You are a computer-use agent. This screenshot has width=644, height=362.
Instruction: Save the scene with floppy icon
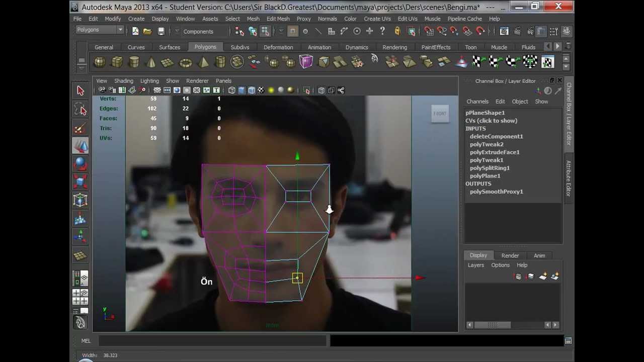coord(161,31)
